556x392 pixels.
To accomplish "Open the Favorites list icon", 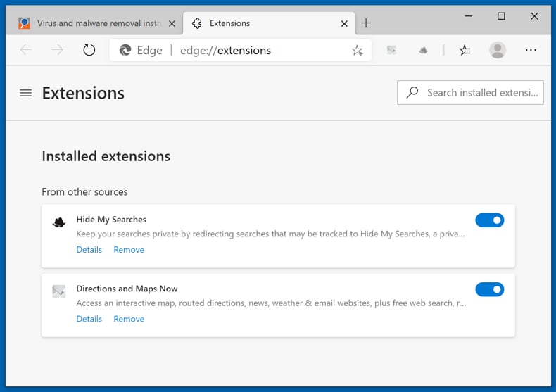I will pyautogui.click(x=465, y=50).
